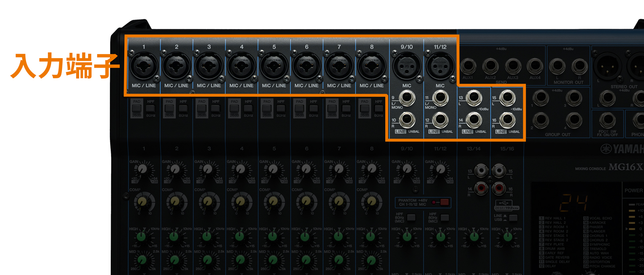Click the channel 9/10 GAIN knob

[x=407, y=169]
